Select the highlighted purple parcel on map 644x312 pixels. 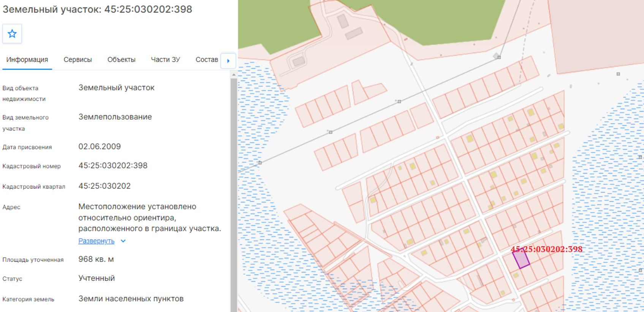(521, 259)
